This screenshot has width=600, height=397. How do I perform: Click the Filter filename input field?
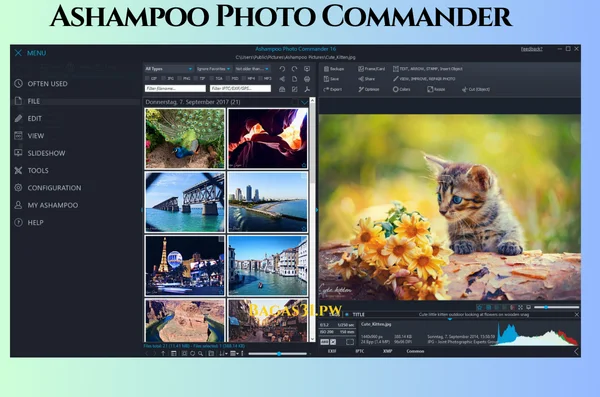[x=175, y=88]
